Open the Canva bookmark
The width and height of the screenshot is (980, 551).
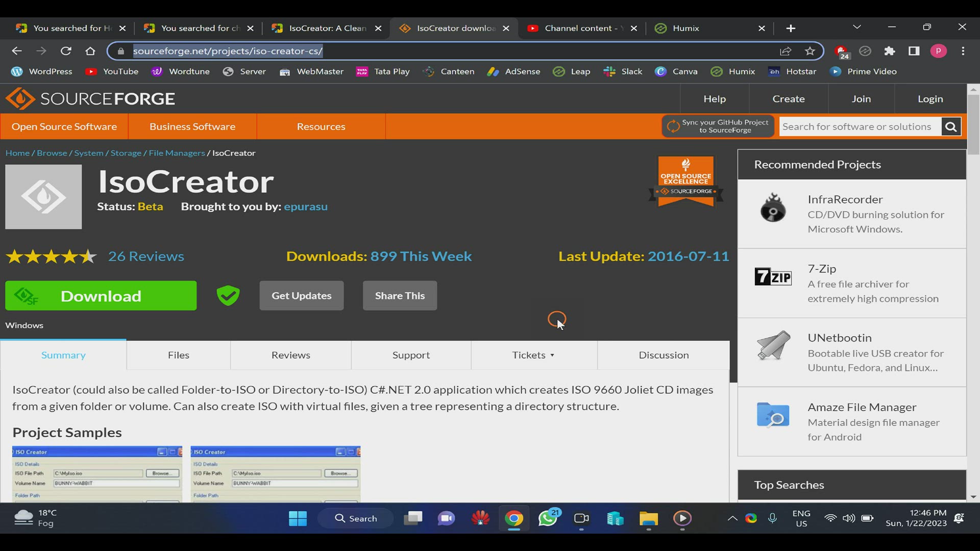point(676,71)
